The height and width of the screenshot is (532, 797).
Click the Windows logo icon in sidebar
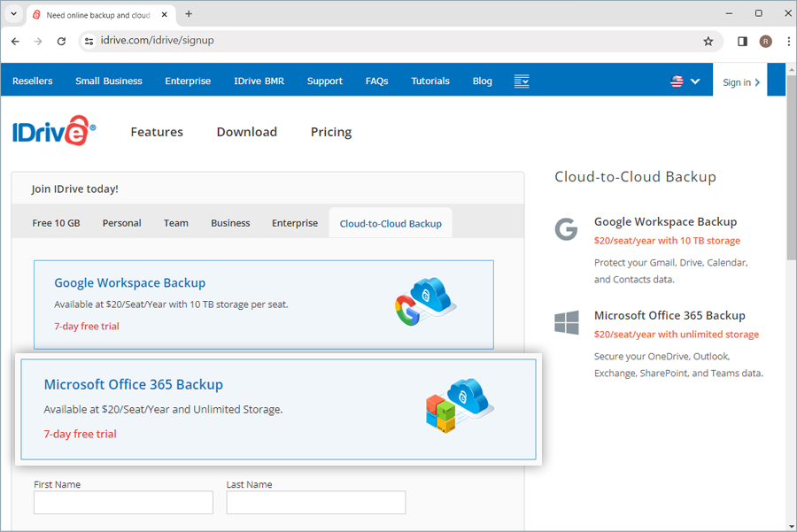[x=567, y=323]
